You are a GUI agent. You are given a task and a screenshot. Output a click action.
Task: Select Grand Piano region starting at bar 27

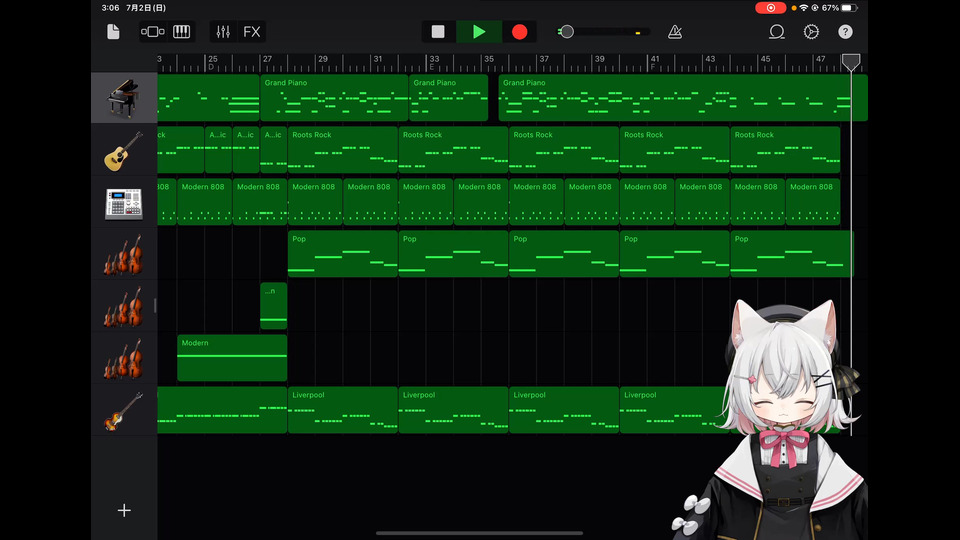point(334,98)
